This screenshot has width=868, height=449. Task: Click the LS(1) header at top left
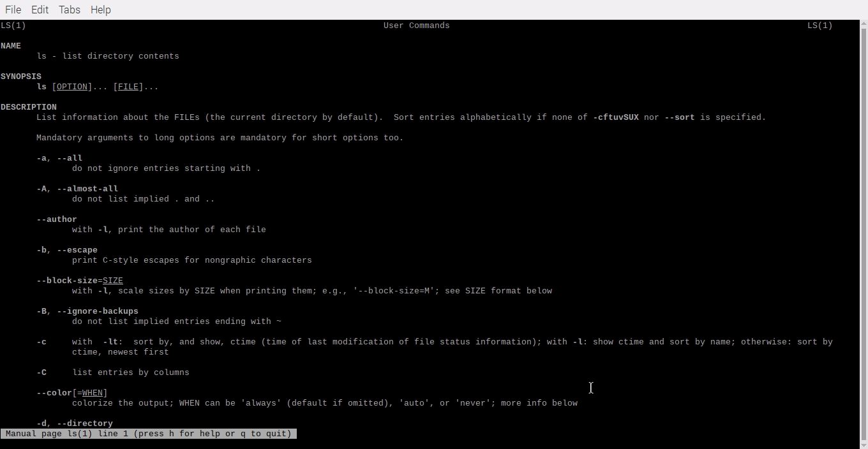(x=13, y=26)
